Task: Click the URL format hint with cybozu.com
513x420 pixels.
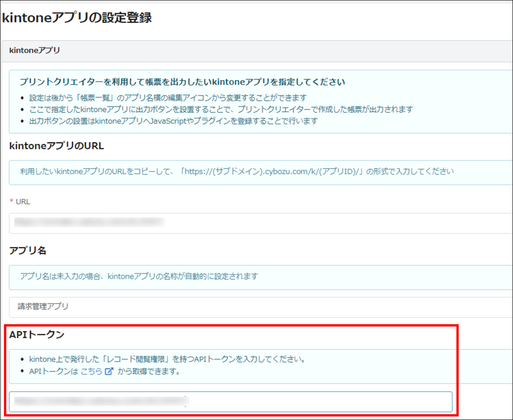Action: [x=237, y=171]
